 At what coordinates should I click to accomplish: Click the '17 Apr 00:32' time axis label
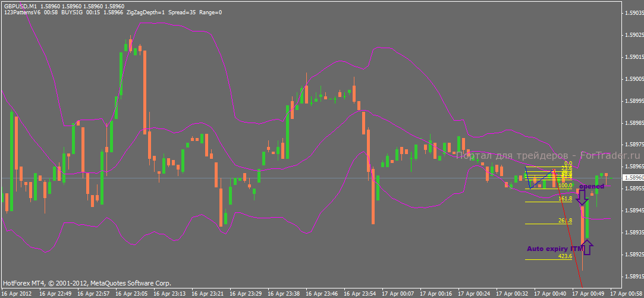(x=512, y=294)
